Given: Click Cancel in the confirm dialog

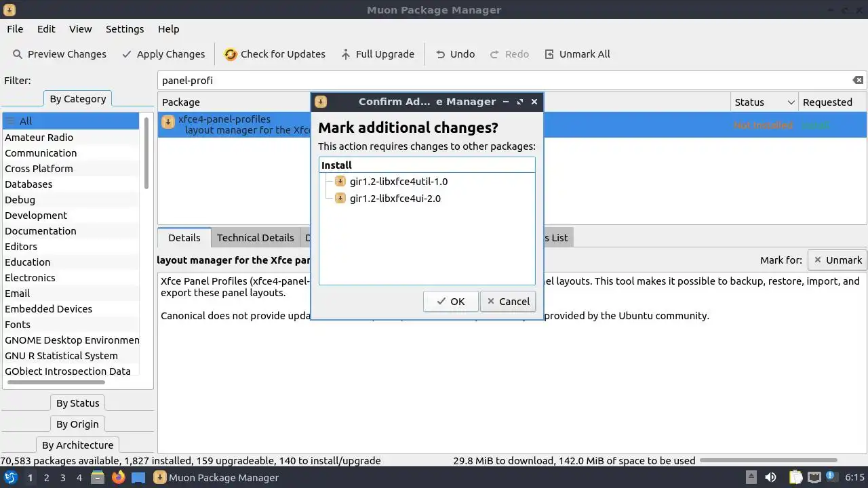Looking at the screenshot, I should [x=508, y=302].
